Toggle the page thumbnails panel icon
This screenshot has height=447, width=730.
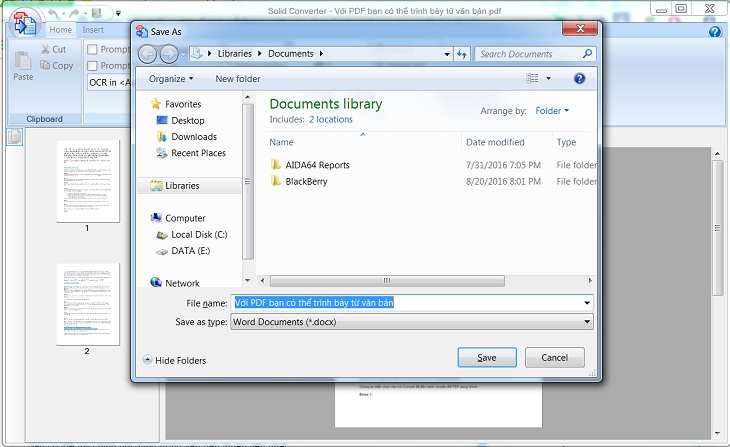(14, 137)
